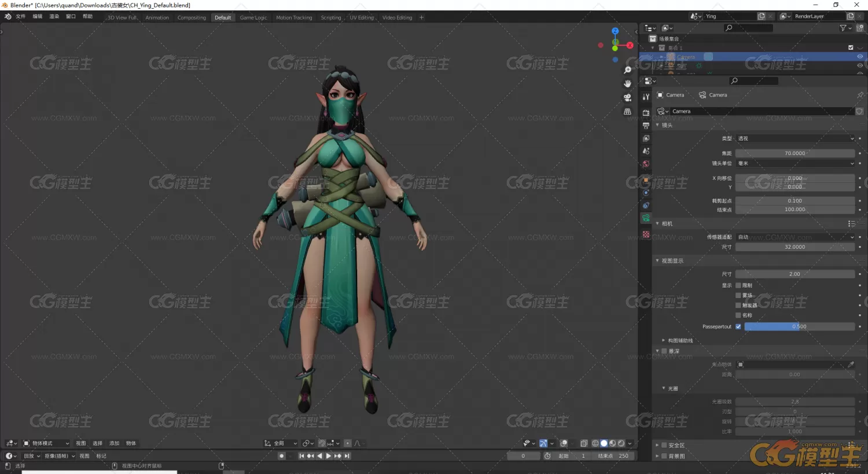
Task: Open the Scene properties tab
Action: point(646,151)
